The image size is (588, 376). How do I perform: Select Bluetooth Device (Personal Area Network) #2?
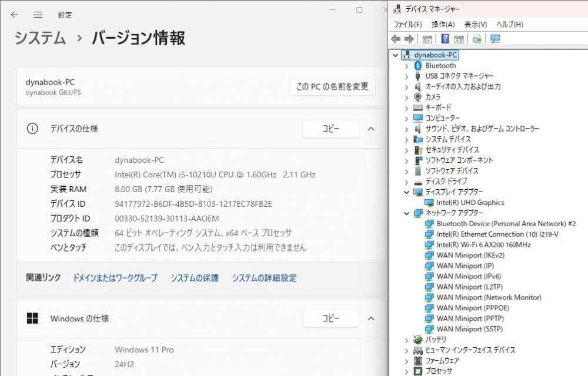(x=506, y=224)
